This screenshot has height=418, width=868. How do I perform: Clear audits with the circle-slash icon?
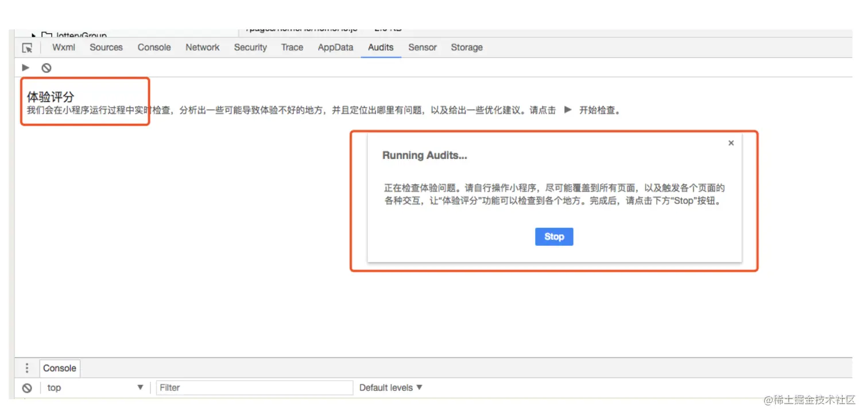pos(46,68)
